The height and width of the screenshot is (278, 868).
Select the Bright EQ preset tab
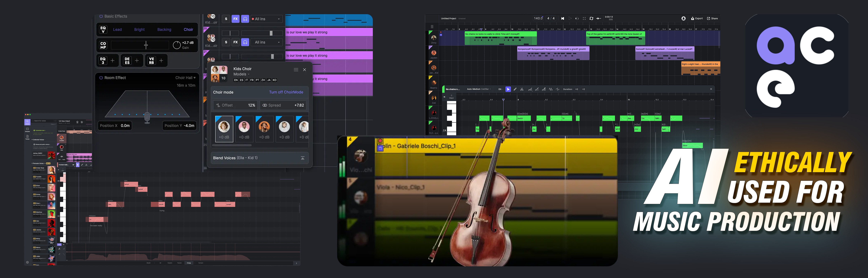(x=139, y=30)
